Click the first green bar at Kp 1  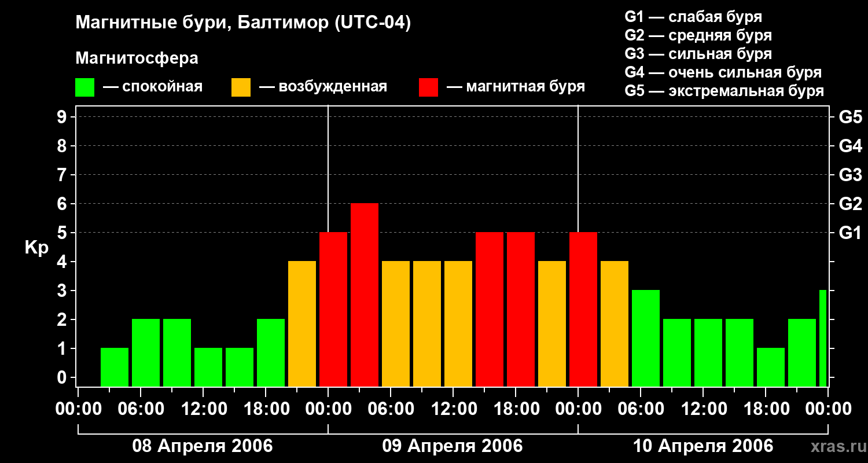coord(115,368)
